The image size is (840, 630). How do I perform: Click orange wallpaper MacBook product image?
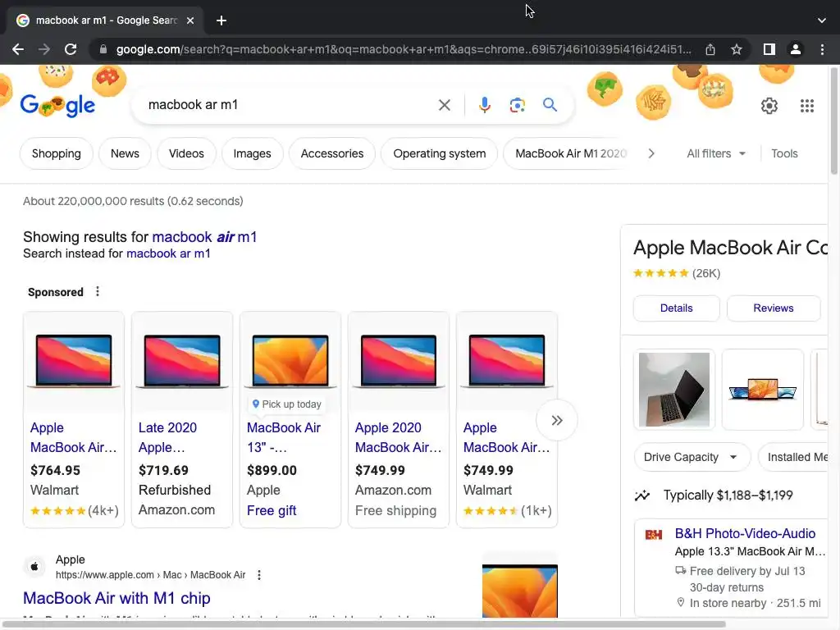pos(290,361)
